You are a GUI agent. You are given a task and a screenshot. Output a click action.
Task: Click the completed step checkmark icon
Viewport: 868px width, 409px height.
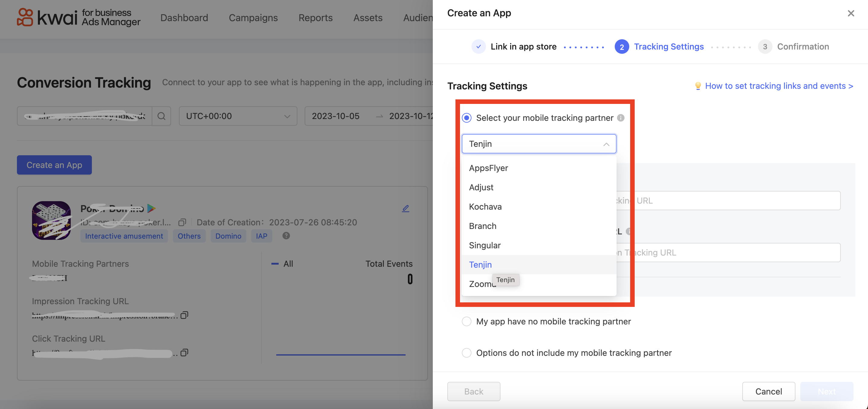tap(478, 47)
